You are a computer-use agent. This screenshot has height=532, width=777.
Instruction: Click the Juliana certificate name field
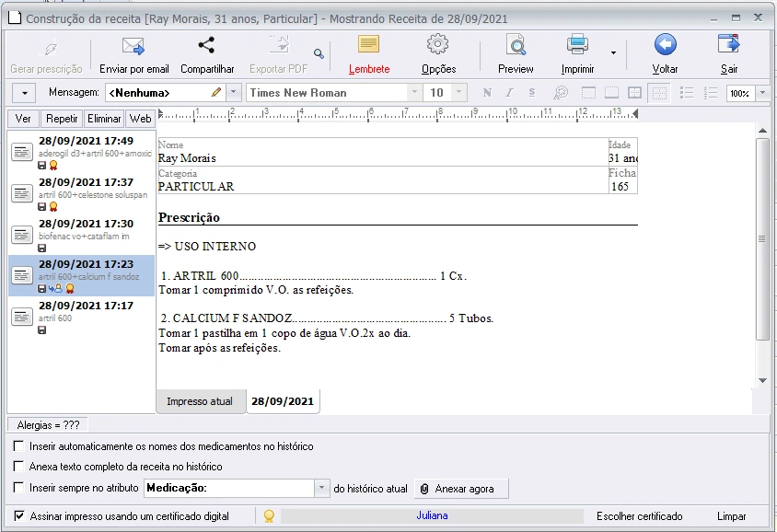(x=432, y=516)
